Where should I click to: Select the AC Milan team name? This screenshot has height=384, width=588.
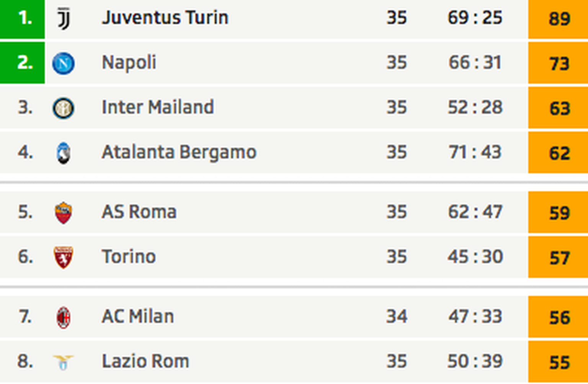(138, 317)
